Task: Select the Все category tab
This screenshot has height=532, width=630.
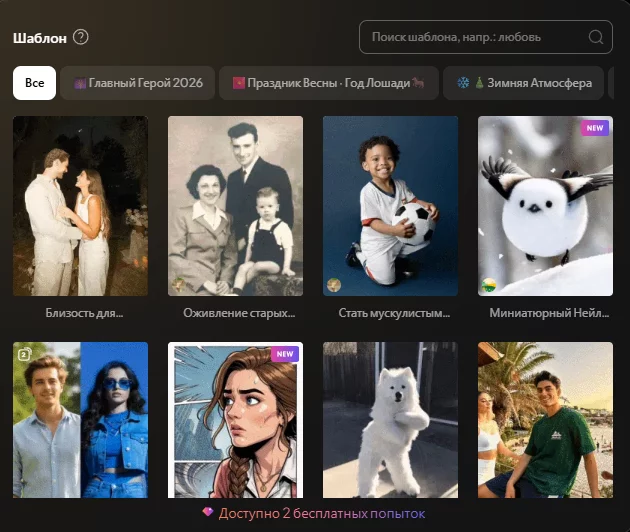Action: pos(34,83)
